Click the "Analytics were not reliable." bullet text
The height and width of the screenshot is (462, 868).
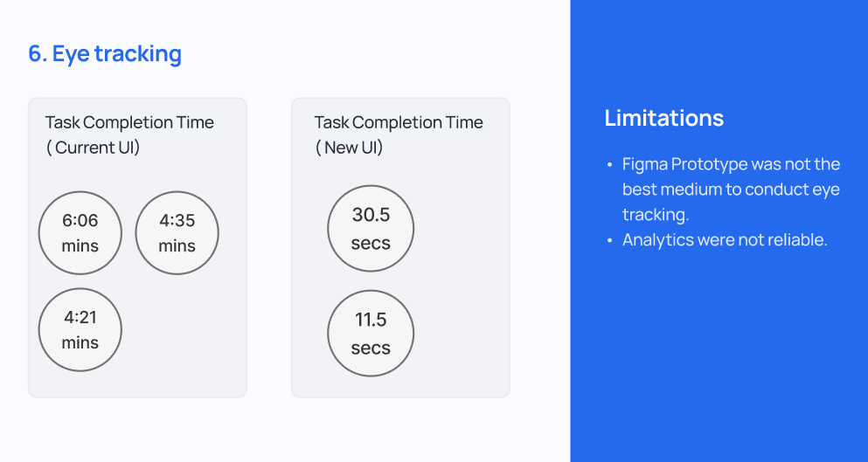tap(725, 239)
